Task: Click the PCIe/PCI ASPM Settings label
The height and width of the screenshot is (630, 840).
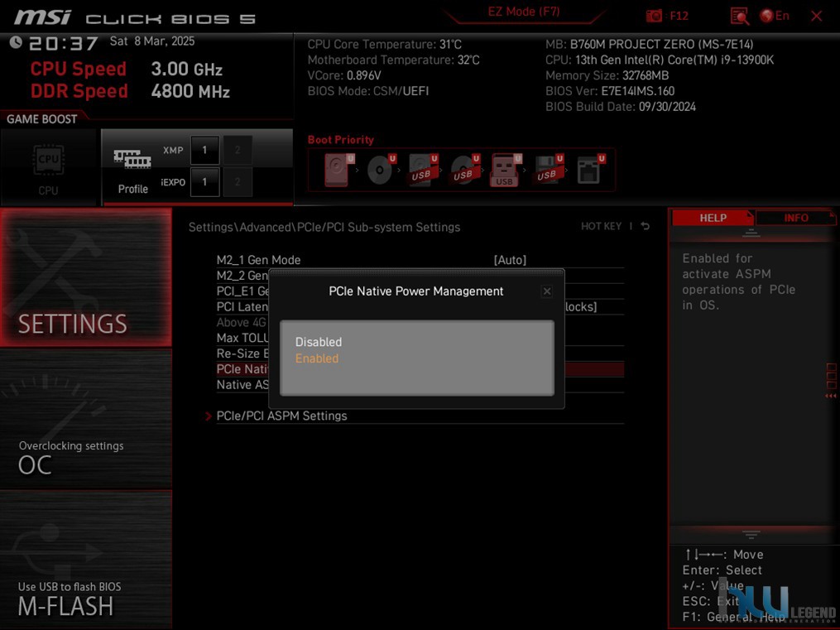Action: pyautogui.click(x=281, y=416)
